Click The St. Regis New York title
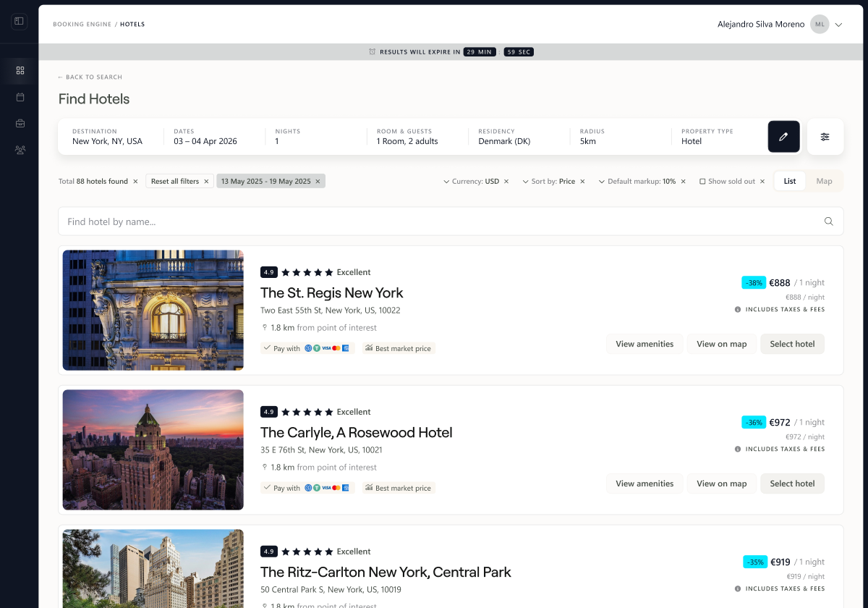Viewport: 868px width, 608px height. pyautogui.click(x=331, y=293)
